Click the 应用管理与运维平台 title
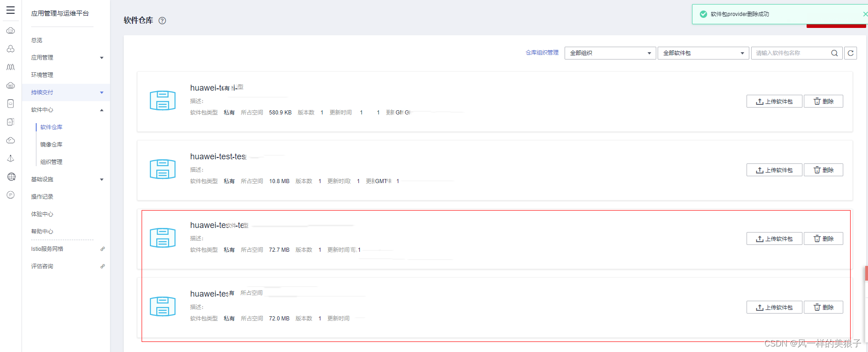868x352 pixels. click(60, 13)
